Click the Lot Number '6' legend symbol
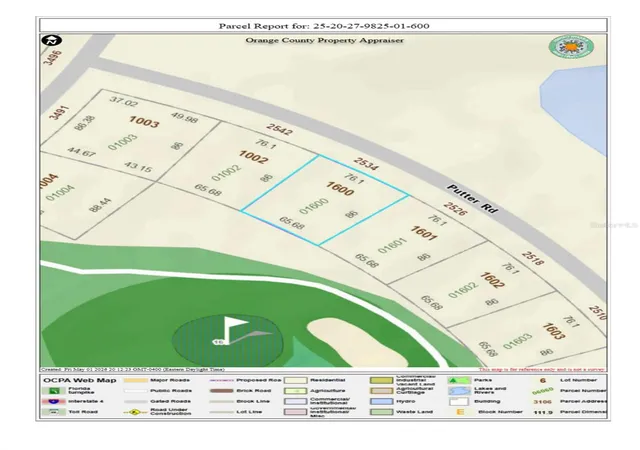The width and height of the screenshot is (640, 450). [542, 380]
